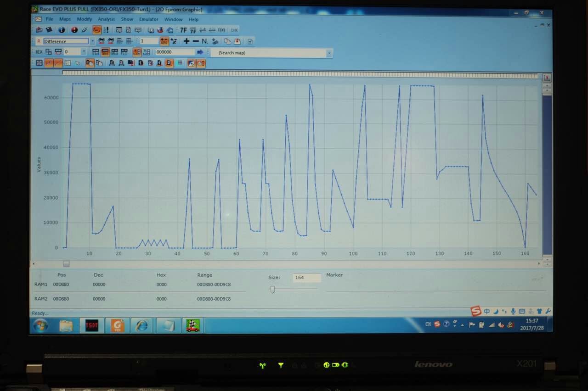Click the 000000 address input field
588x391 pixels.
tap(175, 52)
